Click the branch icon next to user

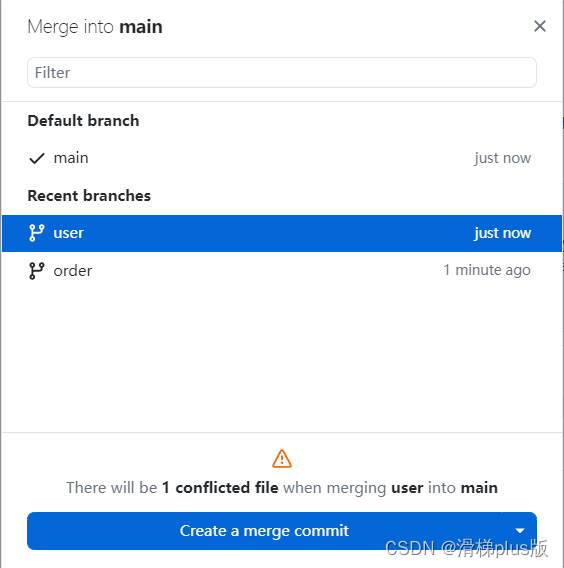(x=37, y=233)
